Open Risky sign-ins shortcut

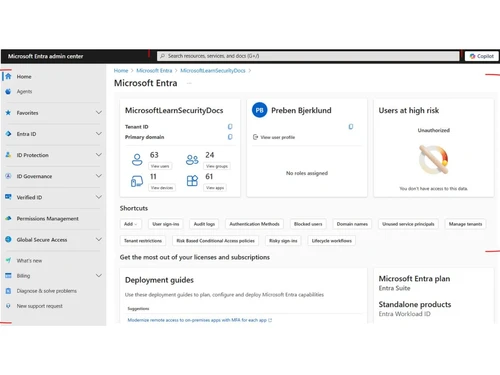(283, 241)
